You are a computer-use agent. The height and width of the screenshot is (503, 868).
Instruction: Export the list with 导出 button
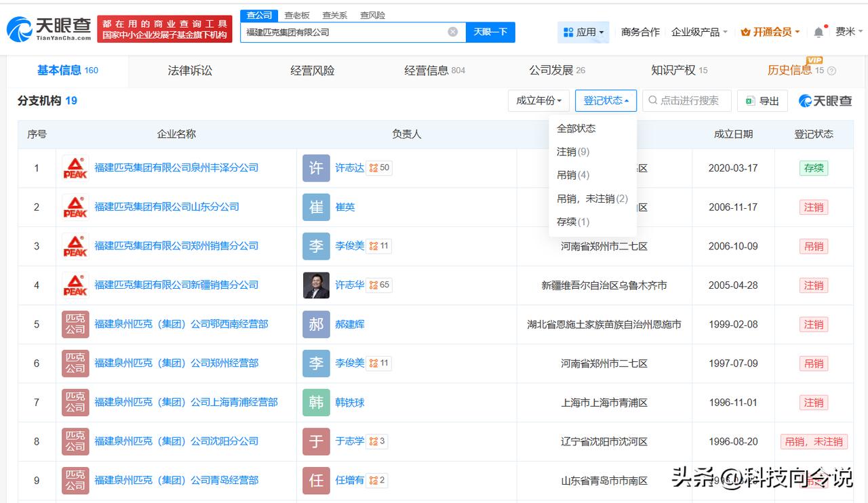click(762, 101)
